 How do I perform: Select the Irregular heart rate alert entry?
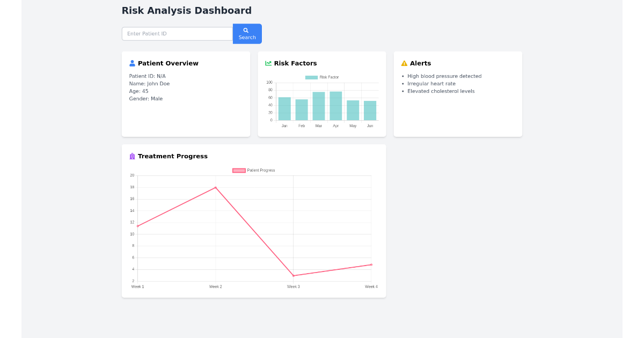(431, 83)
